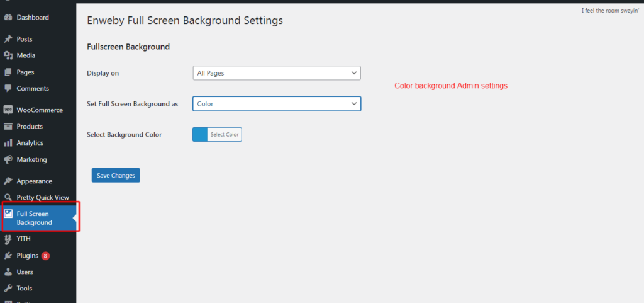This screenshot has height=303, width=644.
Task: Select Full Screen Background menu item
Action: click(x=38, y=219)
